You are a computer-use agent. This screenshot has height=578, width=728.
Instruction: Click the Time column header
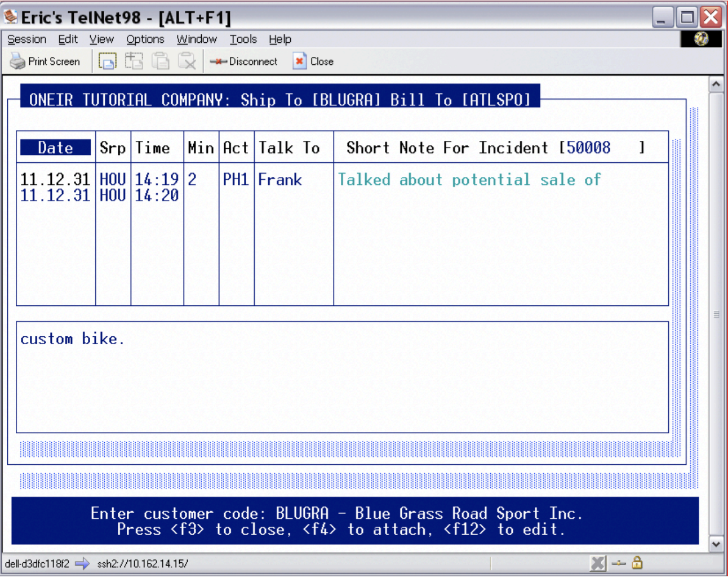pos(152,148)
